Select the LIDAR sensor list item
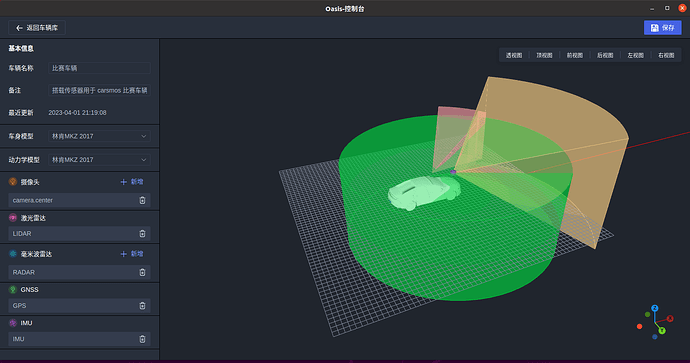This screenshot has height=363, width=690. point(79,234)
